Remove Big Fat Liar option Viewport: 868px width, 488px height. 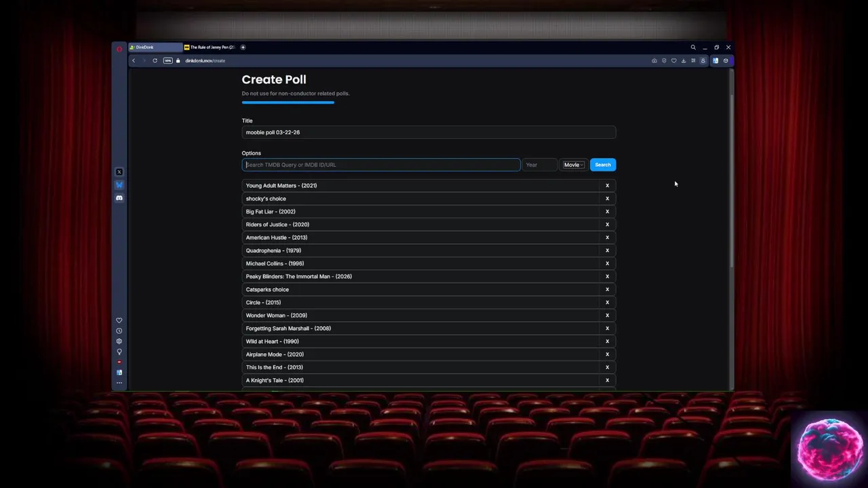[x=608, y=211]
